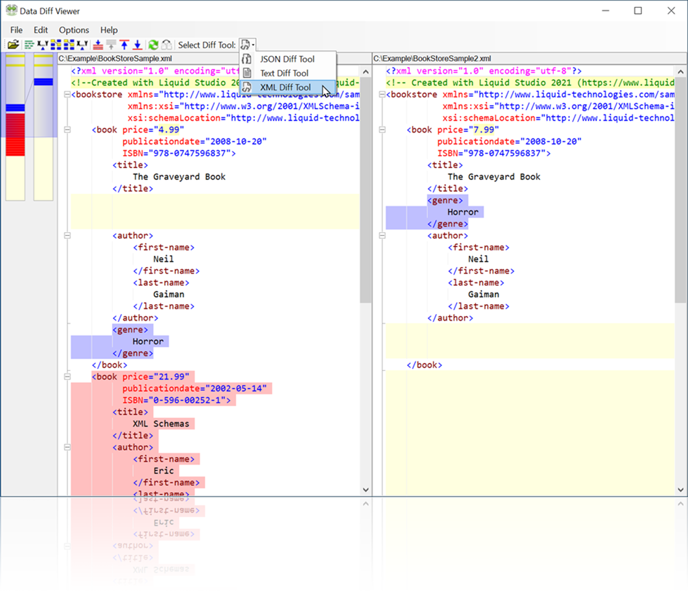Click the X..Y icon beside the red-lined down arrow

82,45
